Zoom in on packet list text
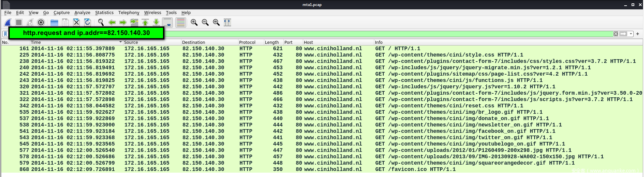The width and height of the screenshot is (644, 177). tap(194, 22)
